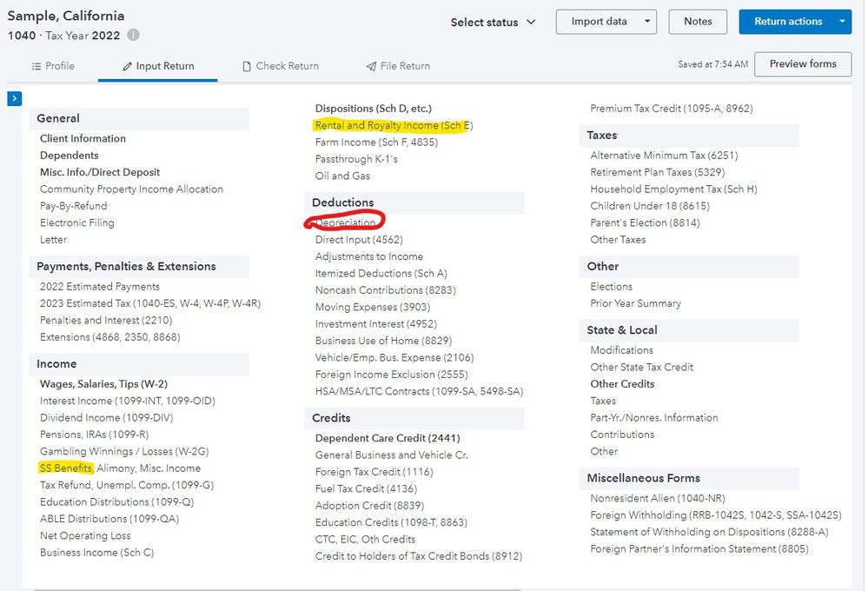Viewport: 868px width, 591px height.
Task: Open Alternative Minimum Tax (6251)
Action: click(x=664, y=156)
